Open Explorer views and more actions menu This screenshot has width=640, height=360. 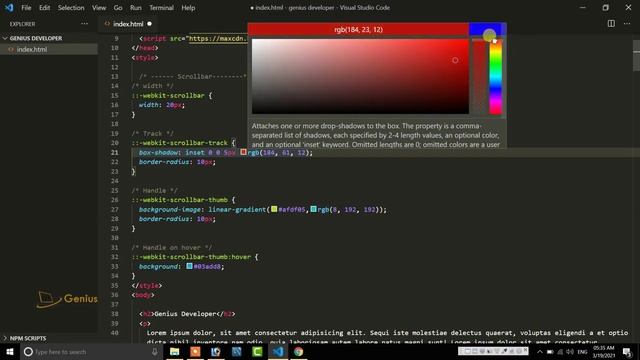pyautogui.click(x=84, y=24)
